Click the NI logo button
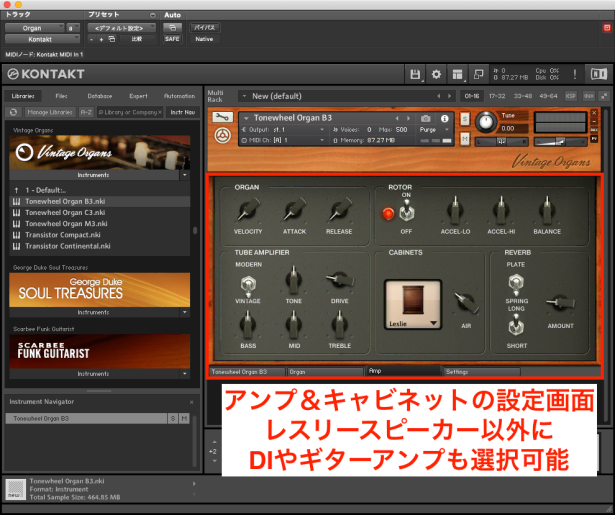 pyautogui.click(x=599, y=74)
